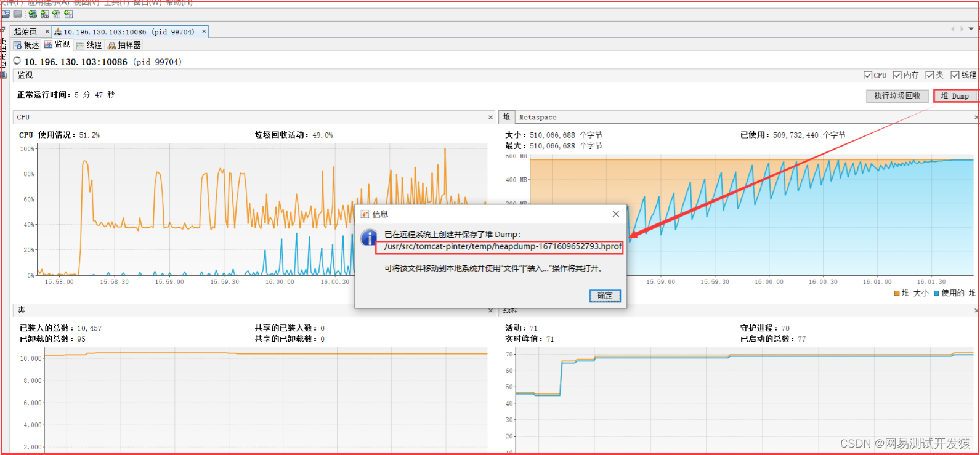Uncheck the 线程 threads checkbox

tap(955, 75)
